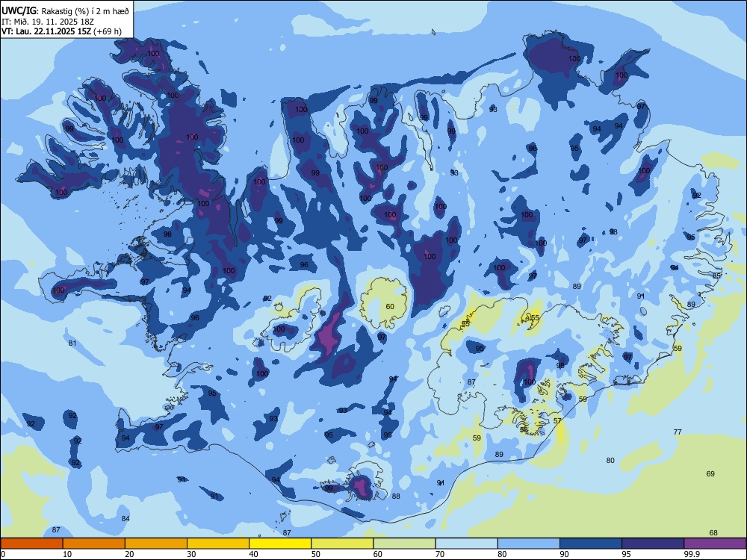Click legend tick label '95' under color bar
This screenshot has height=560, width=747.
point(627,554)
